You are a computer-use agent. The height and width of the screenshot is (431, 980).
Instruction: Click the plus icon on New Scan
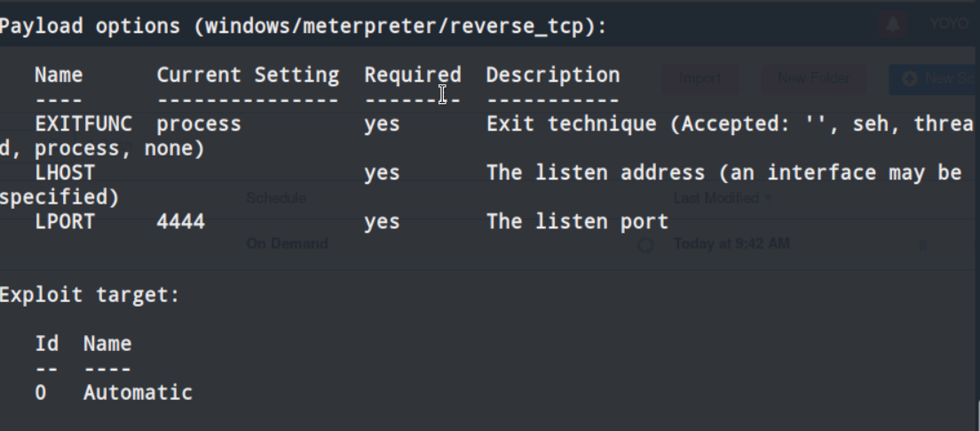point(909,78)
